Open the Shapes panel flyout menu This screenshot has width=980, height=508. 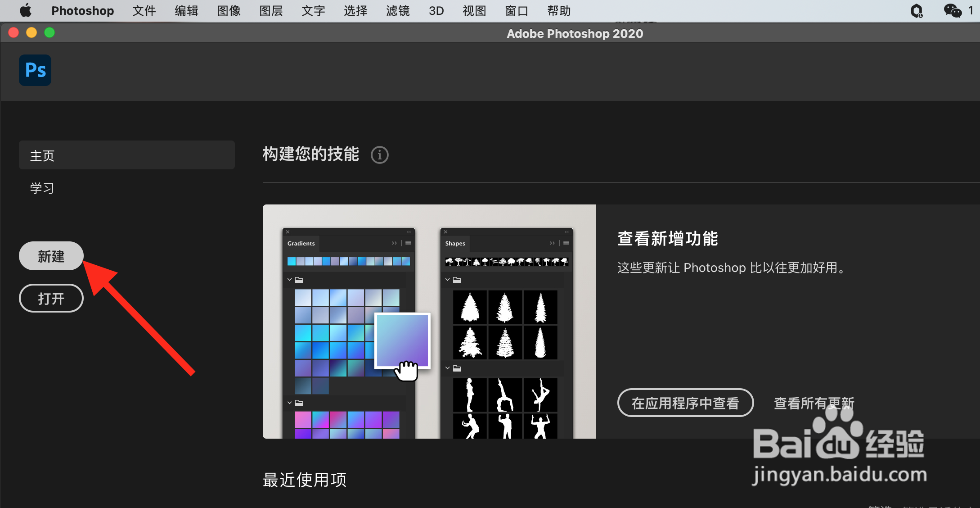[566, 243]
